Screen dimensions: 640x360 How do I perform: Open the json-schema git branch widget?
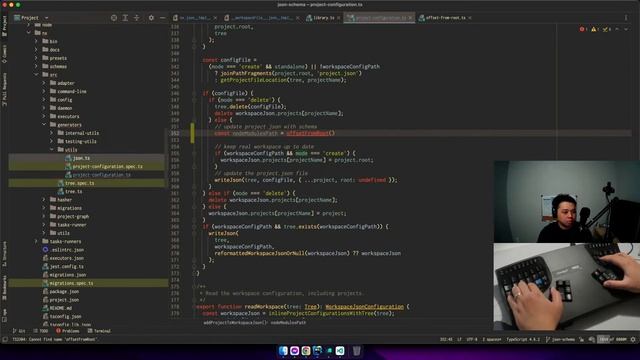point(560,340)
